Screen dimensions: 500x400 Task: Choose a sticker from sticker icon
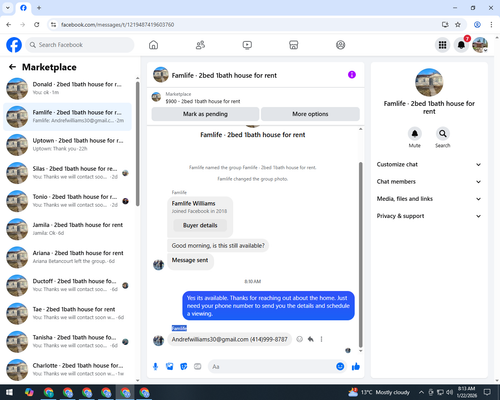(184, 367)
